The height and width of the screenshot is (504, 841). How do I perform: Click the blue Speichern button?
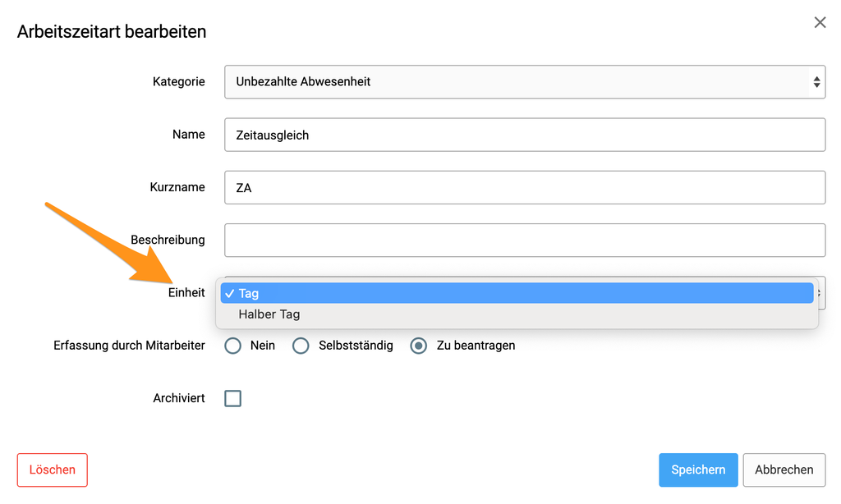tap(698, 470)
